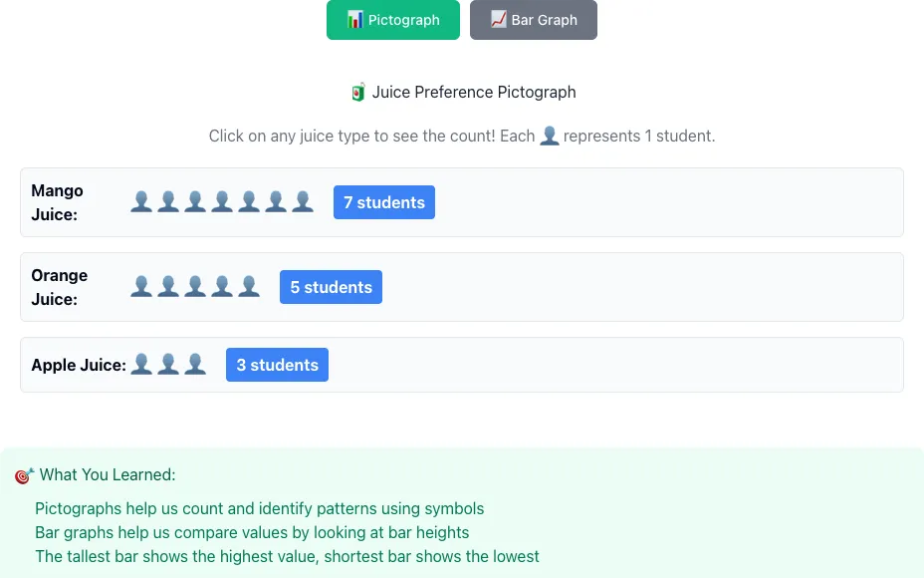Click the 7 students badge
The width and height of the screenshot is (924, 578).
384,202
